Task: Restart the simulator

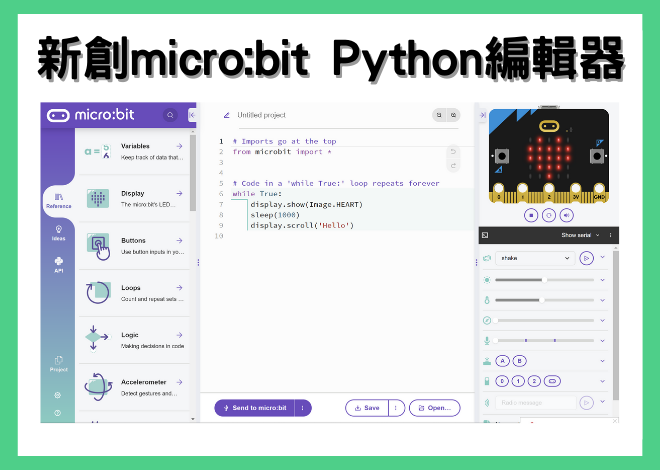Action: [x=548, y=215]
